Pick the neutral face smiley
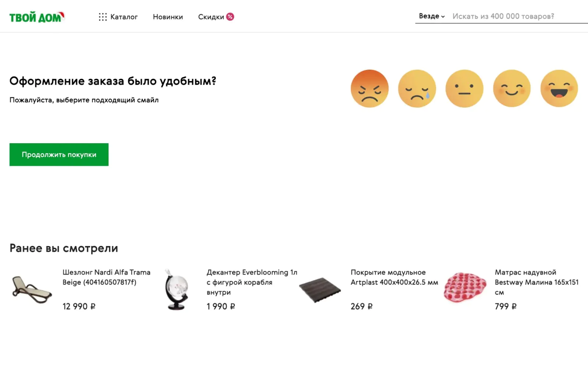This screenshot has height=373, width=588. (x=464, y=88)
